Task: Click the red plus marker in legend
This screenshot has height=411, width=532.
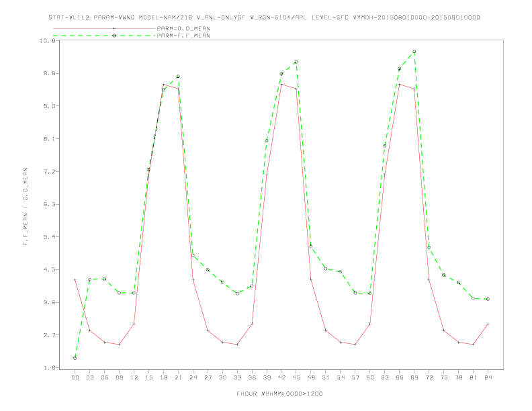Action: [x=114, y=28]
